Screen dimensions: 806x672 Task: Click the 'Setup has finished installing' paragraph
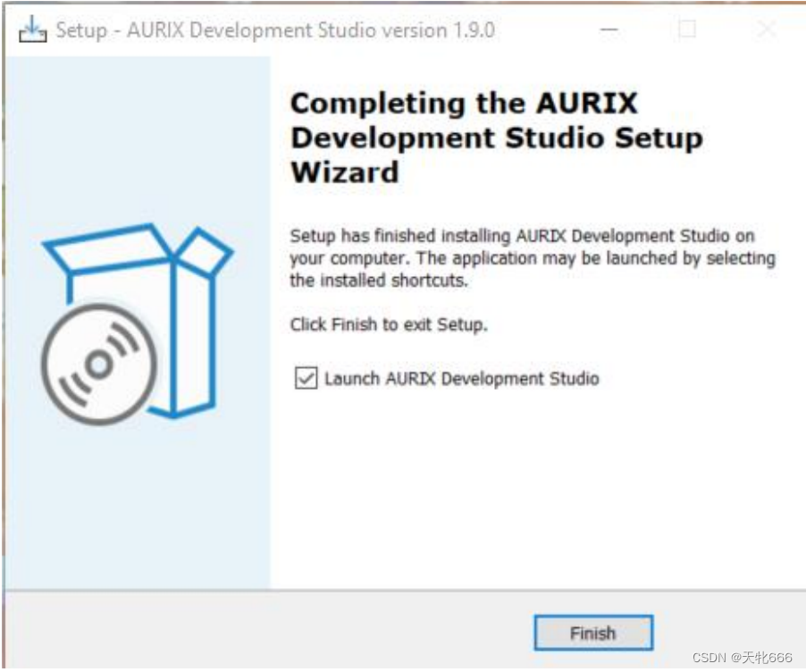coord(533,258)
